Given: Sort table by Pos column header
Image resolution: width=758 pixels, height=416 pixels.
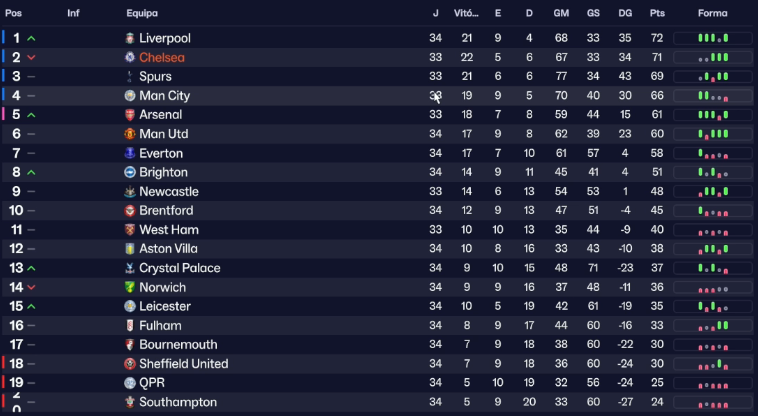Looking at the screenshot, I should (14, 13).
